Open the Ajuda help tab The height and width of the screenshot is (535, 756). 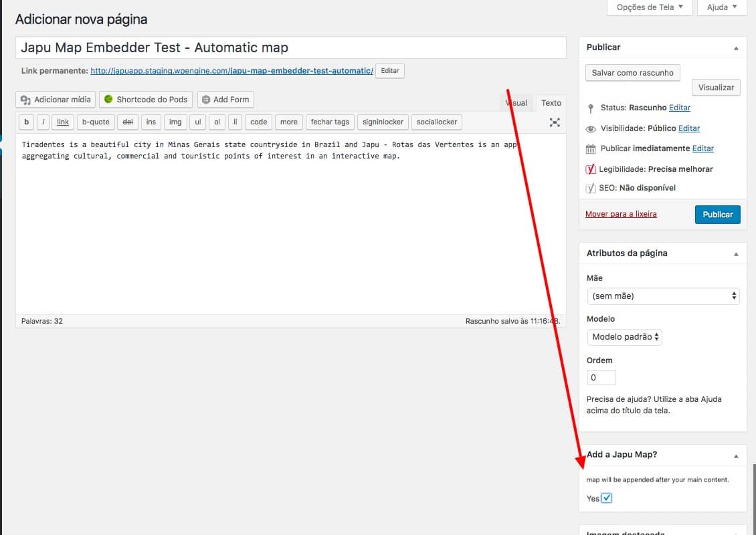point(722,7)
